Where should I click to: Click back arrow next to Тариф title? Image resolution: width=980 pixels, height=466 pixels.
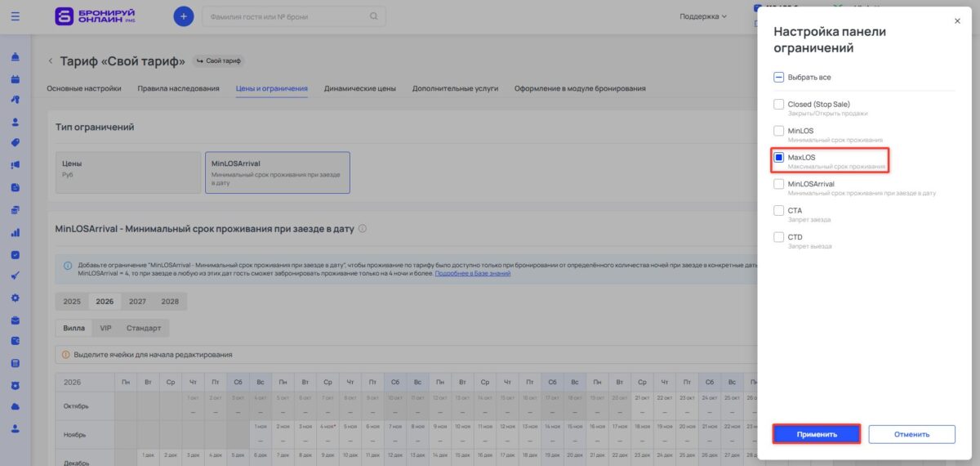click(50, 60)
